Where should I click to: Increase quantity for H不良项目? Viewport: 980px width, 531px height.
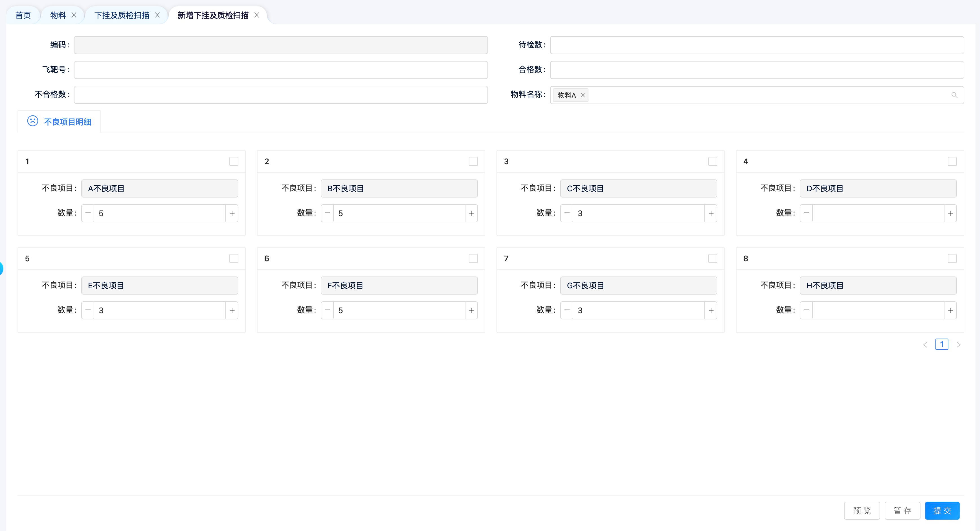pos(950,310)
